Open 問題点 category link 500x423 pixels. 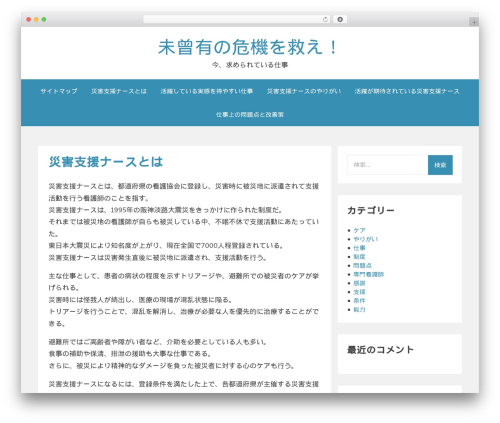click(362, 266)
